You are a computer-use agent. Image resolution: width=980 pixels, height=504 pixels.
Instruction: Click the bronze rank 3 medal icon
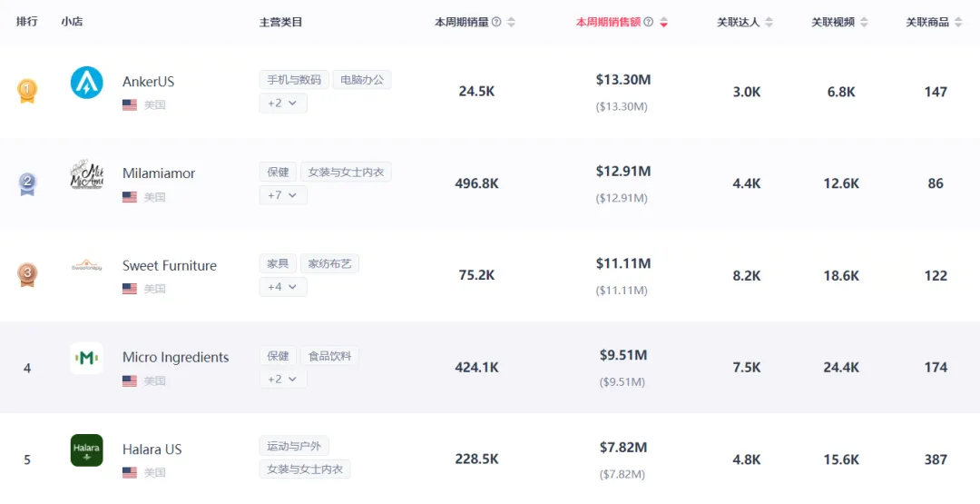click(27, 274)
